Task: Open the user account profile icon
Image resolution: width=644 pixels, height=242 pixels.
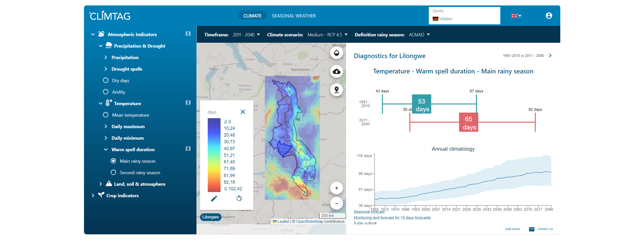Action: (549, 16)
